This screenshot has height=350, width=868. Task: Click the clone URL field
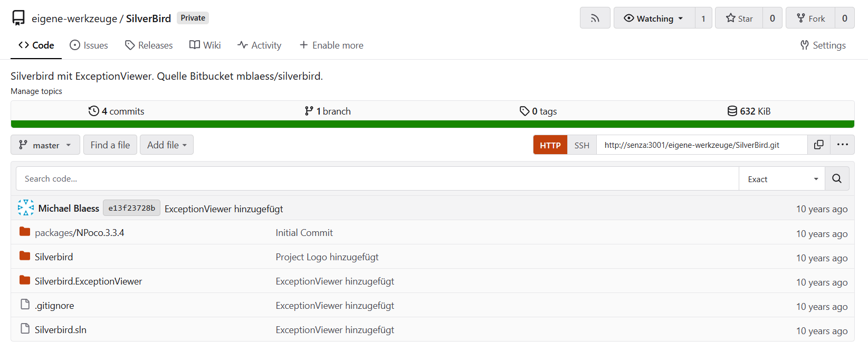702,145
